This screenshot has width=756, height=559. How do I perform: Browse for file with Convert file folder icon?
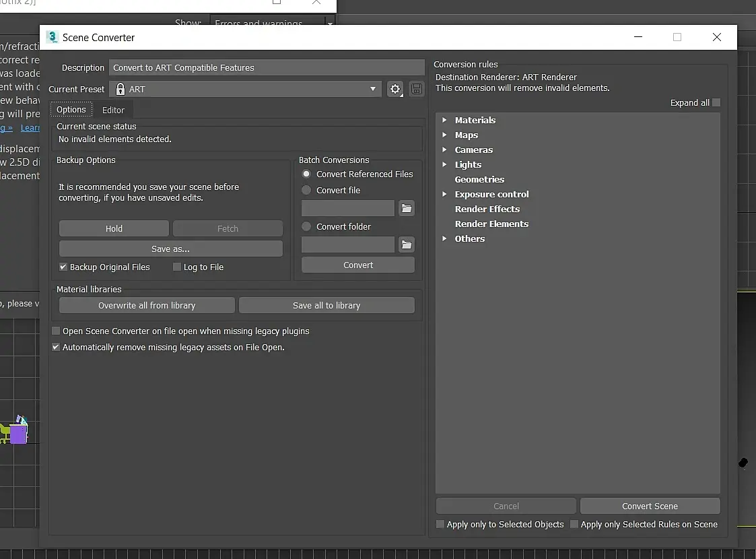tap(407, 208)
